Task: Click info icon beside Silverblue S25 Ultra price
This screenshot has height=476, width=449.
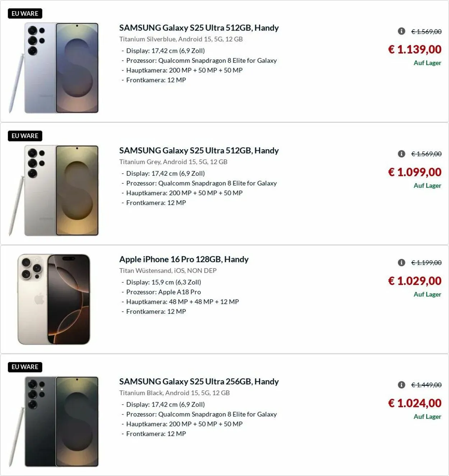Action: [402, 31]
